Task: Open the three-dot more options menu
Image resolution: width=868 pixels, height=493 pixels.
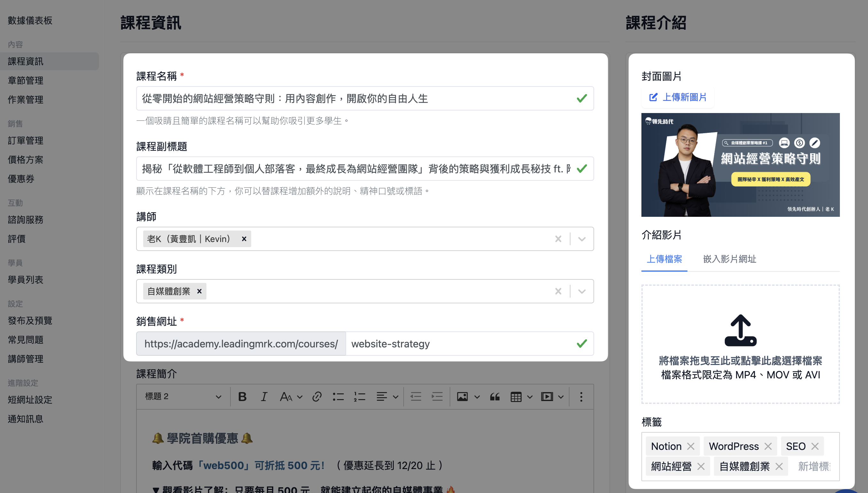Action: [581, 397]
